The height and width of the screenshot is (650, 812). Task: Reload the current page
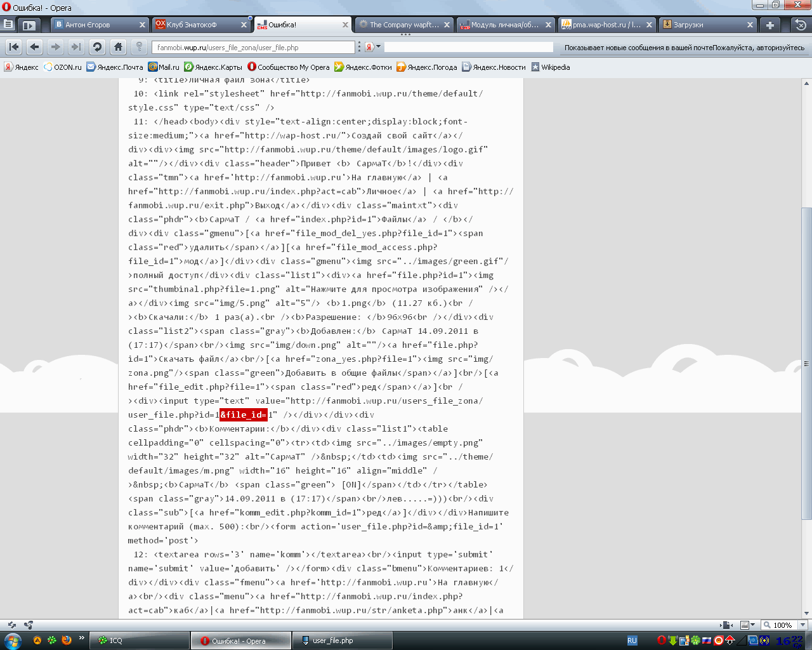tap(97, 47)
